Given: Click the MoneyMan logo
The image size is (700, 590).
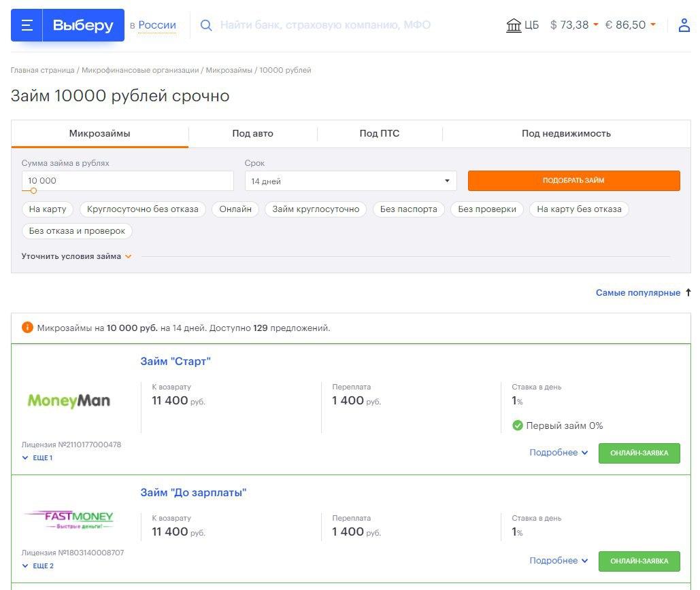Looking at the screenshot, I should click(69, 401).
